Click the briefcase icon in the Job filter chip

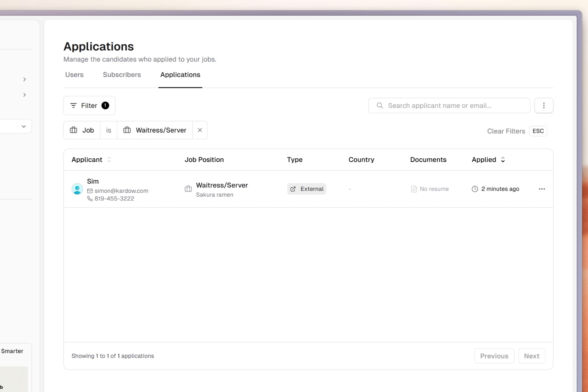73,130
